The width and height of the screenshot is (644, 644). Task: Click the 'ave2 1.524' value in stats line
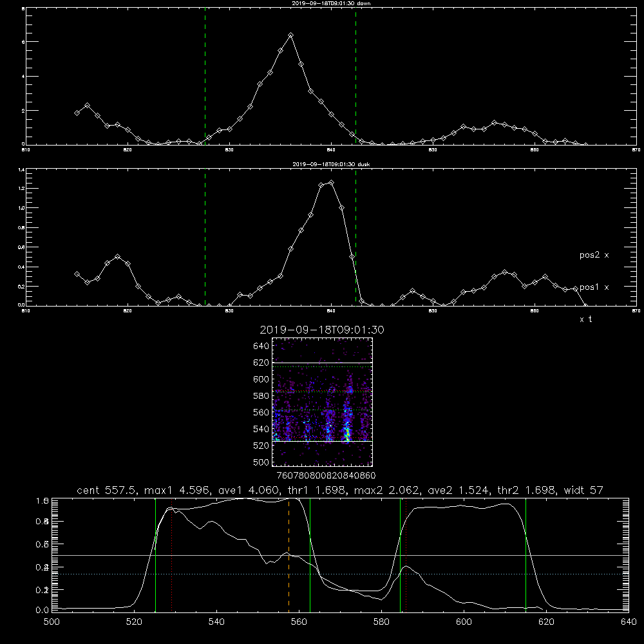coord(459,490)
